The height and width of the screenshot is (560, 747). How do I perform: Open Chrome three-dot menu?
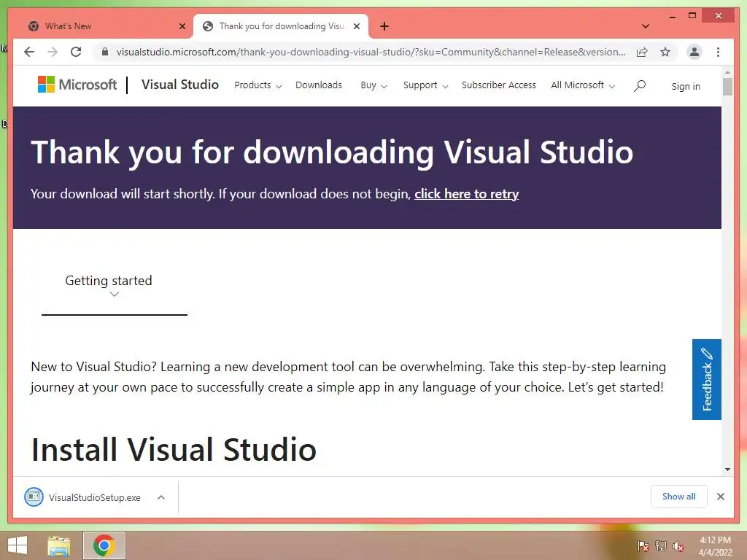pyautogui.click(x=718, y=52)
